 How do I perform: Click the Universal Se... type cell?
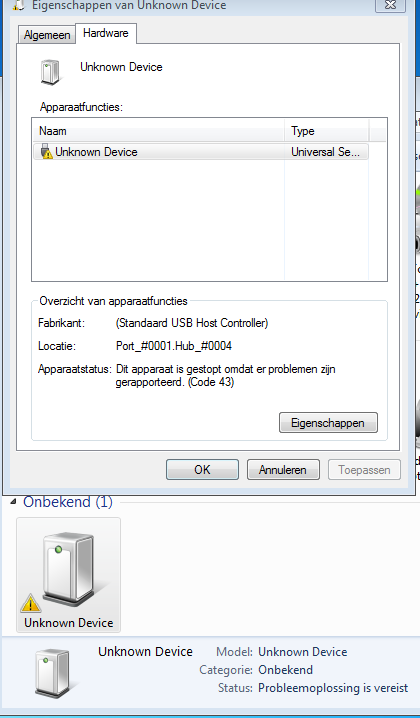(x=325, y=152)
